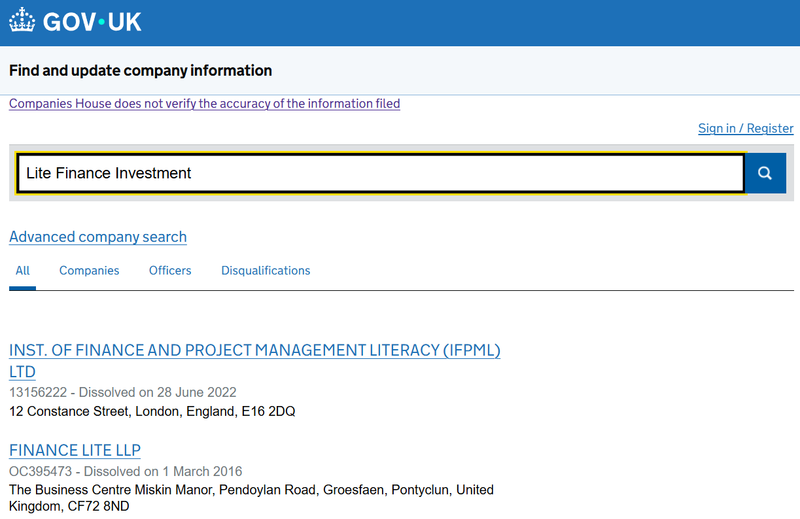Select the All results tab
This screenshot has width=800, height=519.
tap(22, 270)
